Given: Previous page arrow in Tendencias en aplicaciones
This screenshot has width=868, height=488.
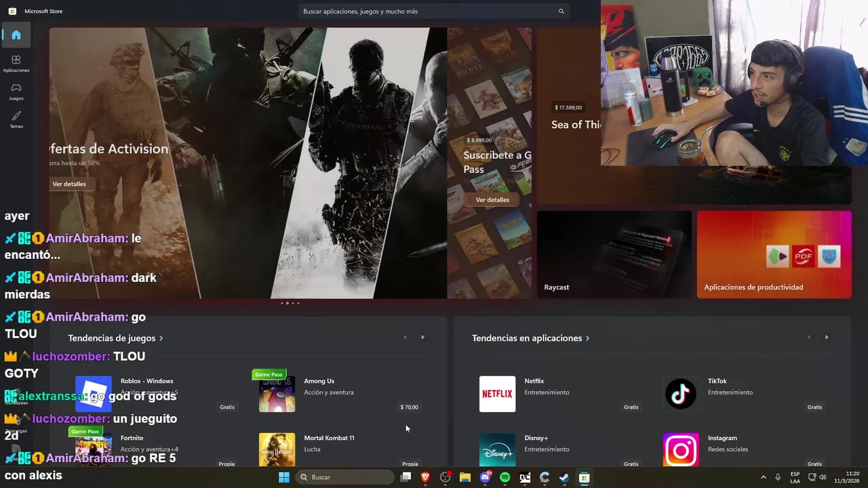Looking at the screenshot, I should coord(808,337).
